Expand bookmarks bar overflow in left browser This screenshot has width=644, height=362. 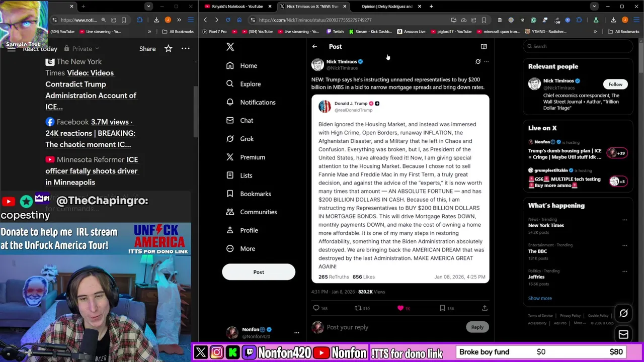[x=149, y=31]
